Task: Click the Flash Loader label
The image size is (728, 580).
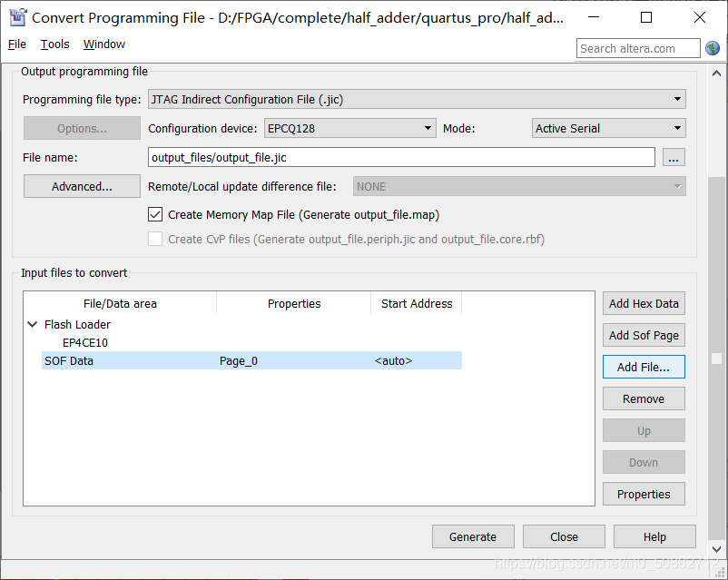Action: tap(77, 324)
